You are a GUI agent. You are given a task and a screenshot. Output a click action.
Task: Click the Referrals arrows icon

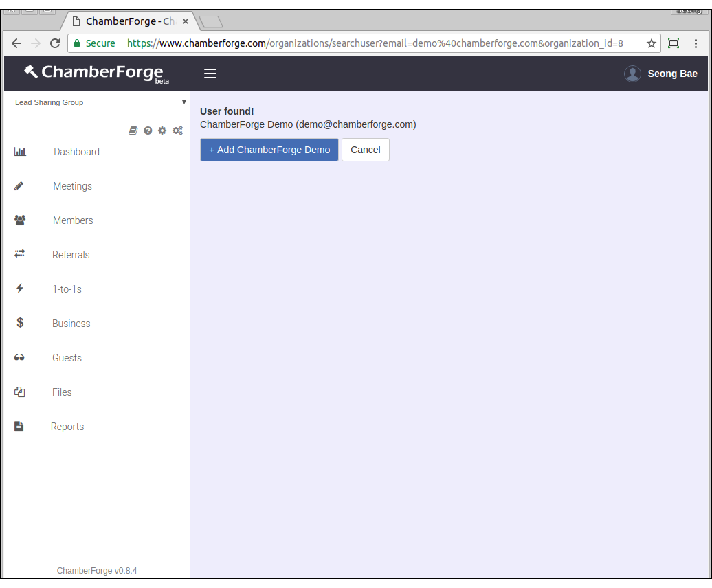(x=19, y=254)
